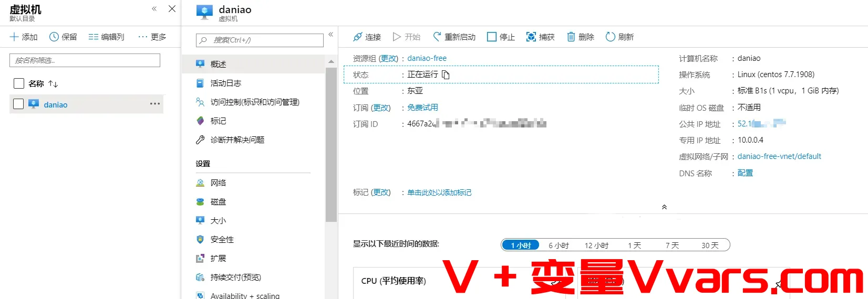This screenshot has height=299, width=868.
Task: Click the Start (开始) play icon
Action: point(397,37)
